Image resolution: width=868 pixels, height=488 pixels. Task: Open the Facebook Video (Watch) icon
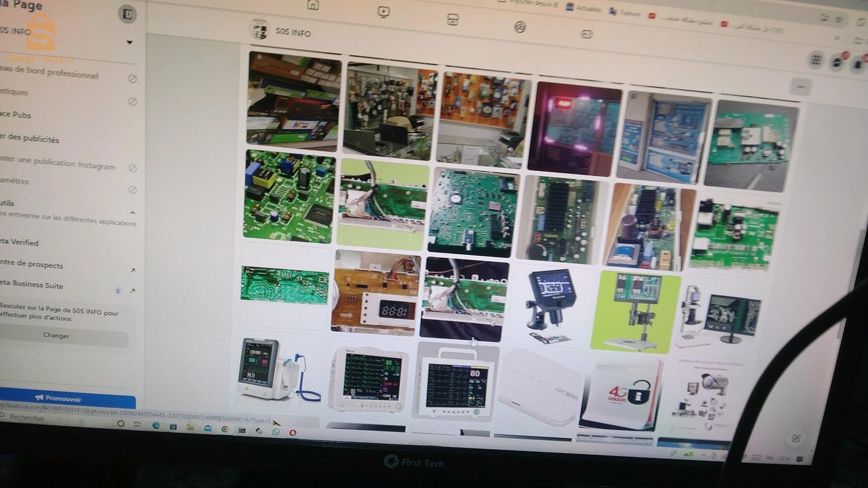click(383, 12)
